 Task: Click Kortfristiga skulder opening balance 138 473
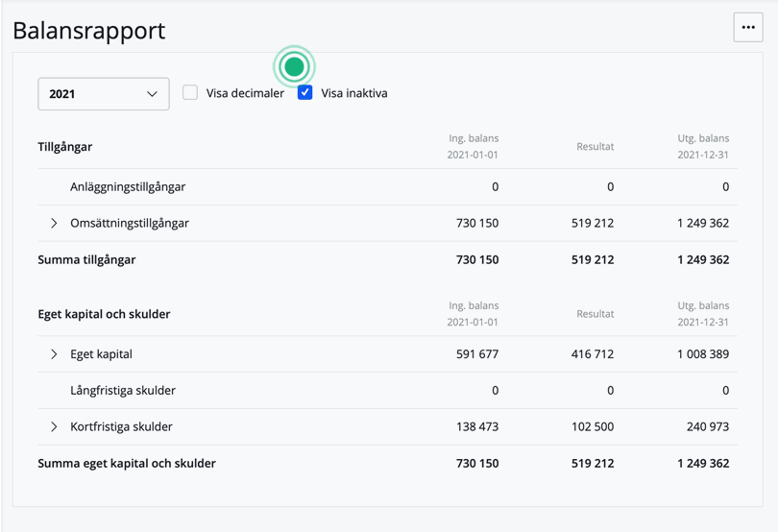tap(477, 426)
